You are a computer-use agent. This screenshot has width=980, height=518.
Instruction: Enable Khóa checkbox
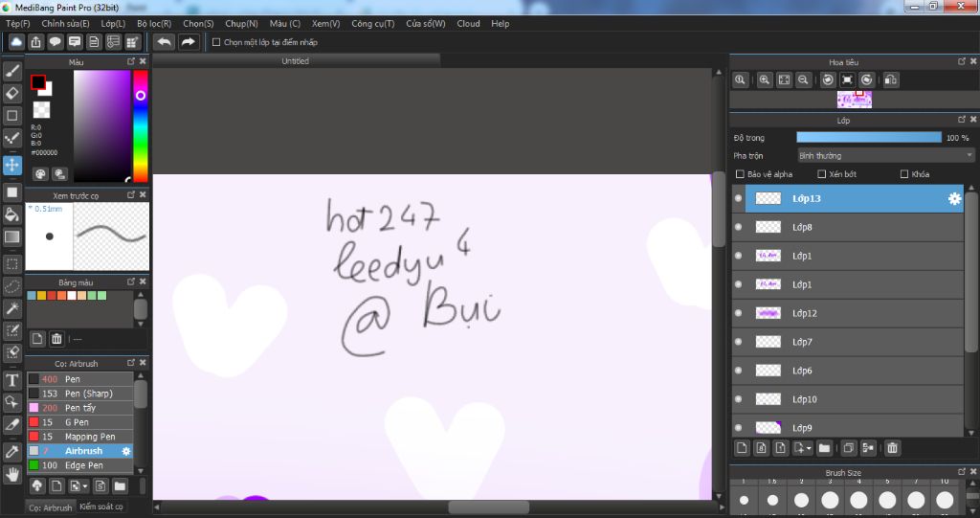pos(903,174)
